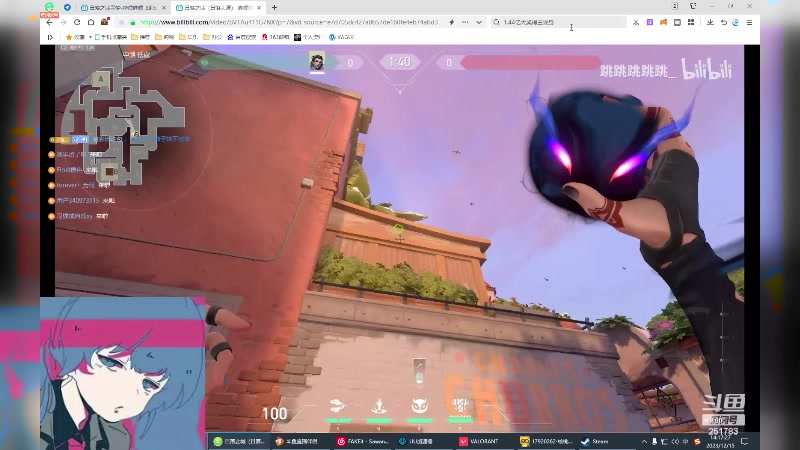This screenshot has width=800, height=450.
Task: Click the blue IE compatibility icon
Action: pos(736,22)
